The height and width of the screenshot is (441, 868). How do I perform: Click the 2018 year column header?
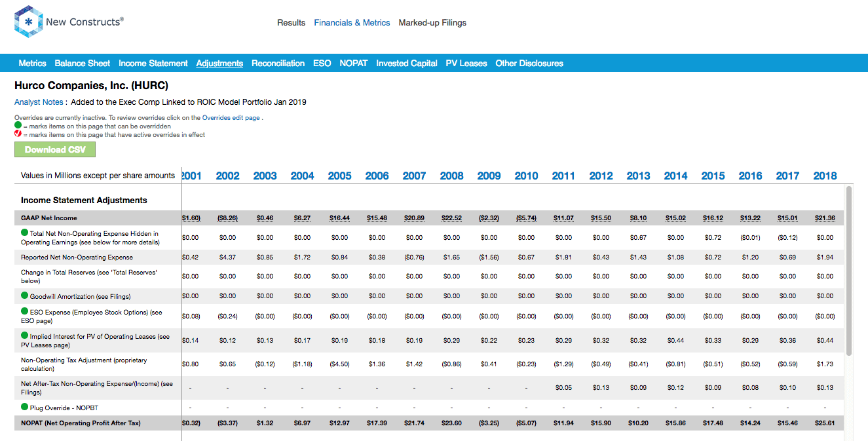(x=825, y=176)
